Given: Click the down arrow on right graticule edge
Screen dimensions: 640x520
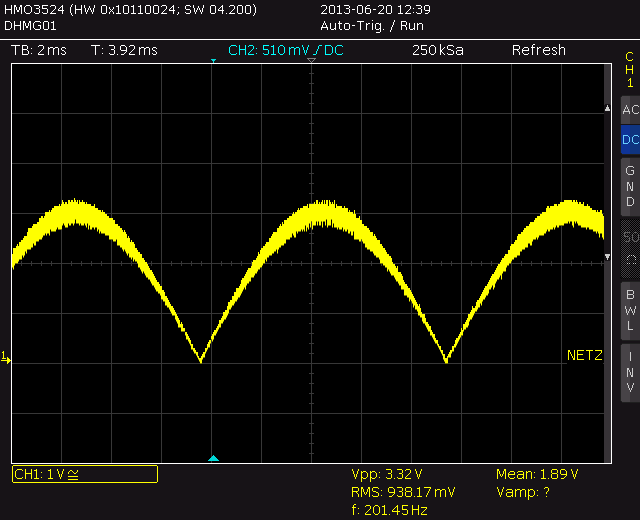Looking at the screenshot, I should (x=607, y=257).
